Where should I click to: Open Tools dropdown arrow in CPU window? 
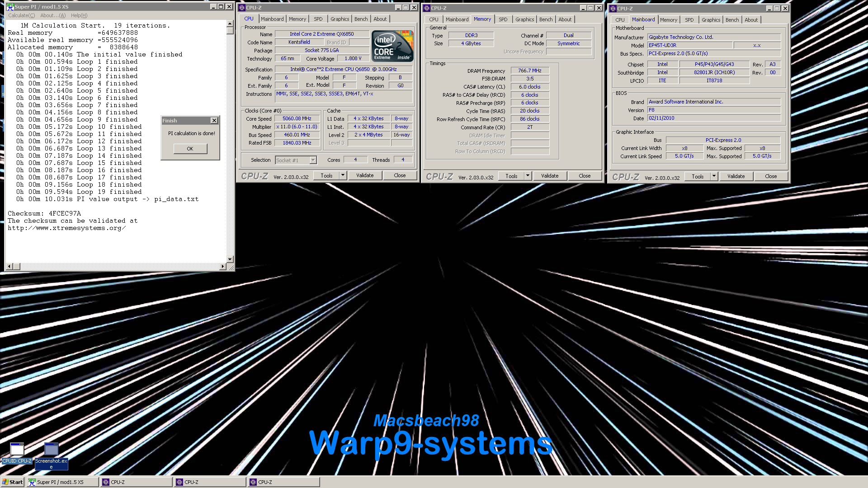click(343, 175)
